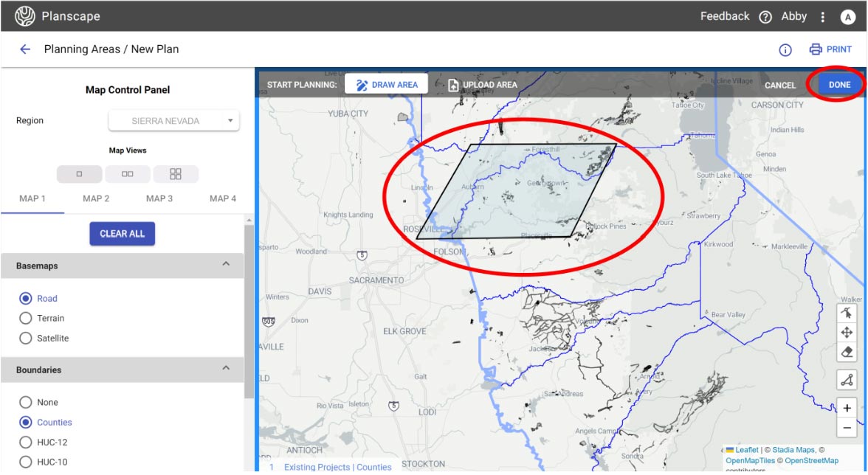Switch to the two-map side-by-side view
The image size is (868, 475).
point(127,174)
